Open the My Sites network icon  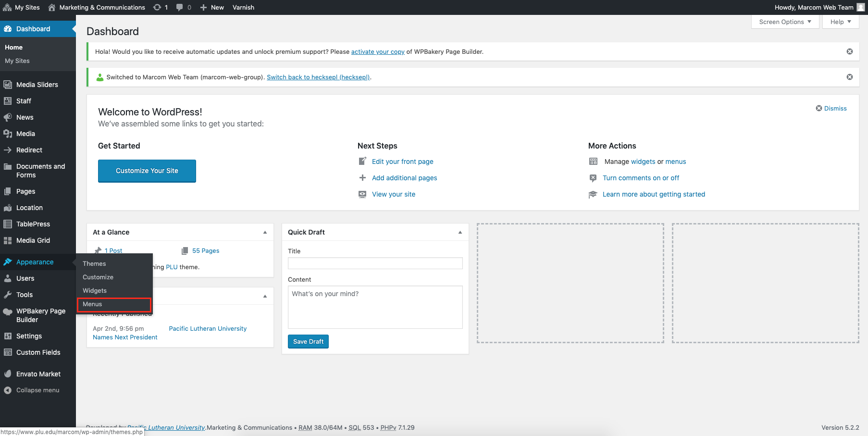tap(7, 7)
